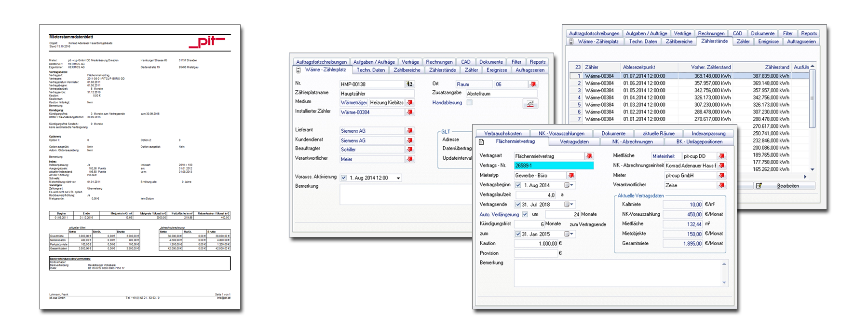Screen dimensions: 868x333
Task: Click scroll right arrow below Zählerstände table
Action: coord(805,177)
